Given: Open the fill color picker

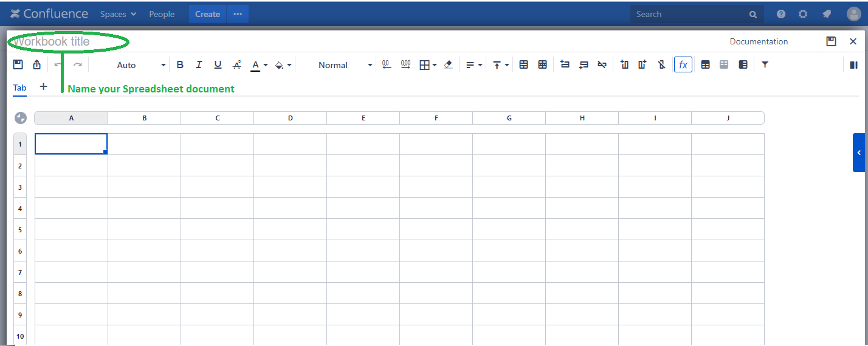Looking at the screenshot, I should coord(283,65).
